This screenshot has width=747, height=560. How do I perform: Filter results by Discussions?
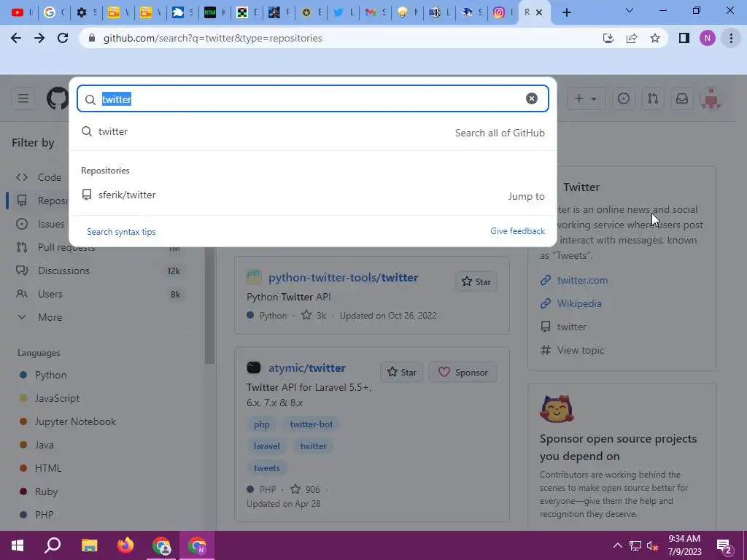[98, 271]
